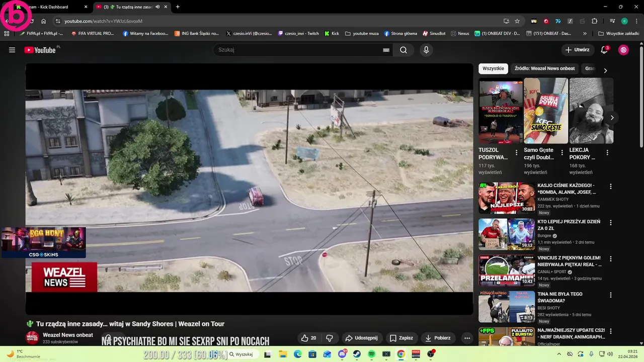
Task: Open the Wszystkie zakładki folder
Action: [619, 33]
